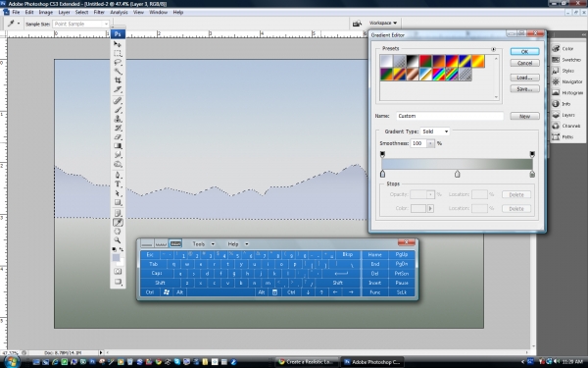
Task: Open the Window menu
Action: tap(158, 13)
